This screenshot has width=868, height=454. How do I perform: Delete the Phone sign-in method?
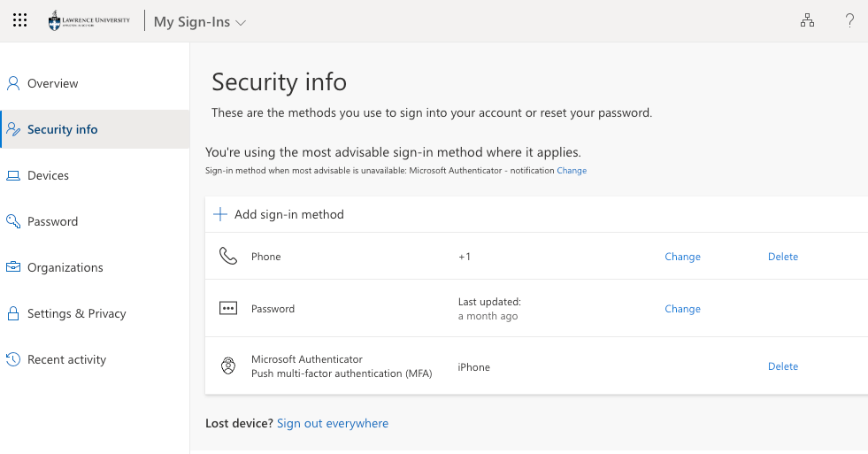pos(783,257)
